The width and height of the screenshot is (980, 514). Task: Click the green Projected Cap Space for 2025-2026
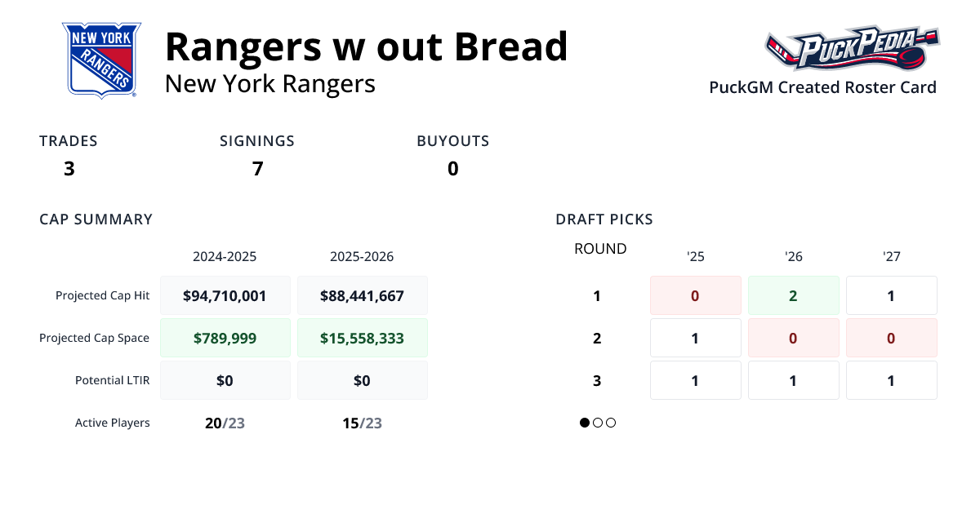tap(363, 337)
